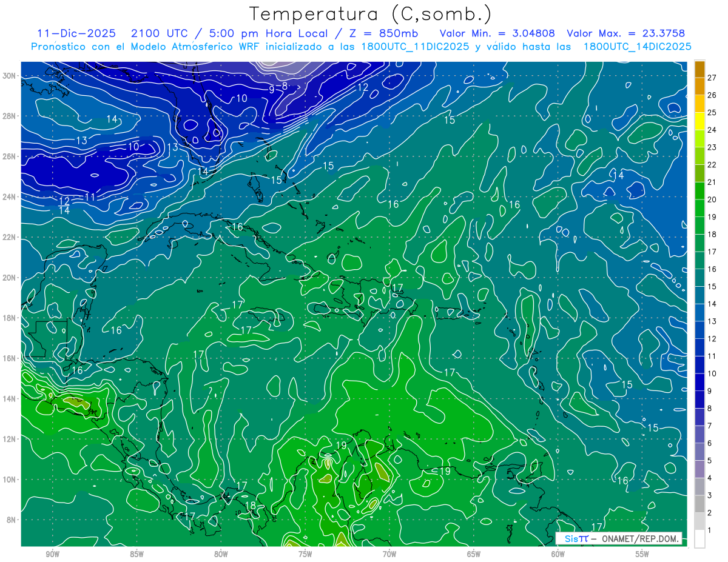This screenshot has height=562, width=728.
Task: Click the "25" label on the color scale
Action: pos(712,113)
